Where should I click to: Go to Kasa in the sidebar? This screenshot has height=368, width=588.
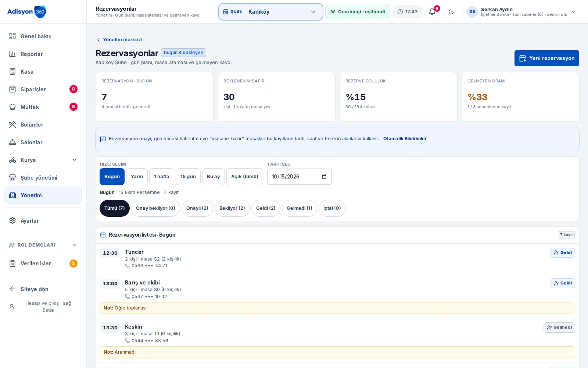tap(43, 71)
